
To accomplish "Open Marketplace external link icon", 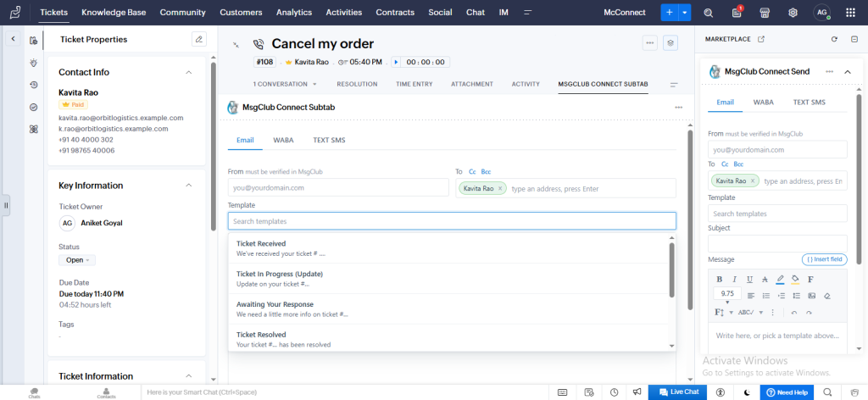I will (761, 39).
